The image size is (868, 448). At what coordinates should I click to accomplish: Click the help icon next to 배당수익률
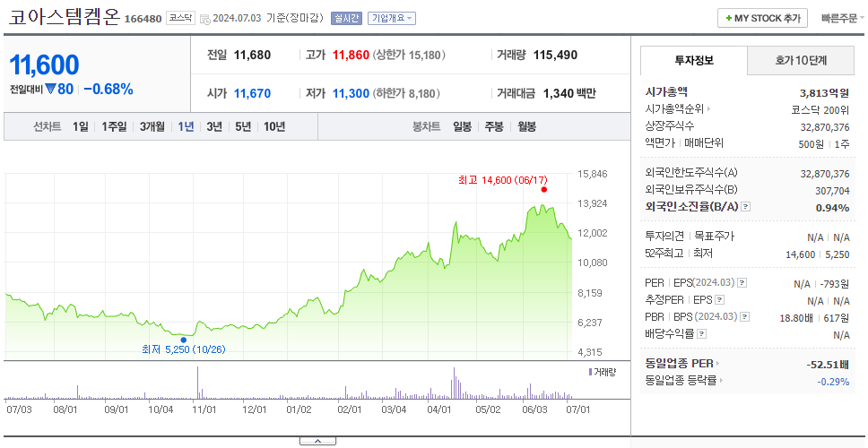tap(701, 334)
